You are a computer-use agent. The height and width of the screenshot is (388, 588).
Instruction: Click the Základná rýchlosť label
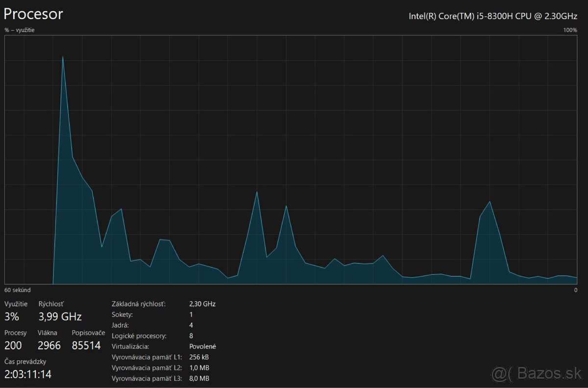(139, 304)
